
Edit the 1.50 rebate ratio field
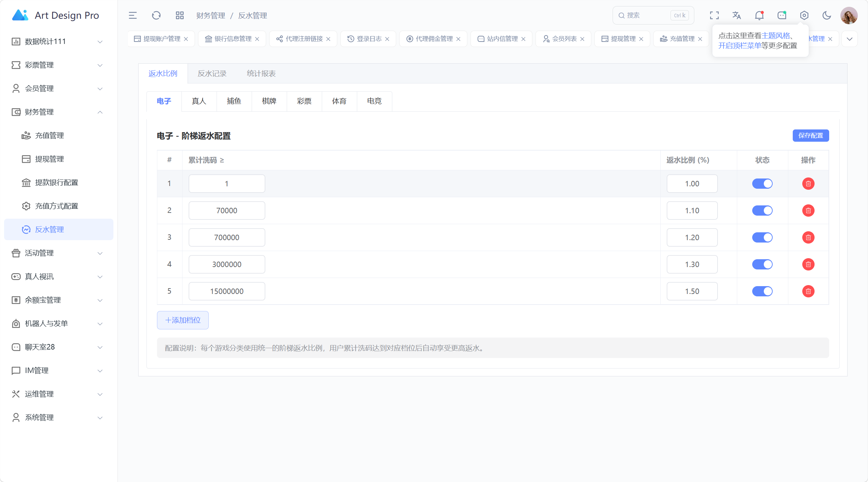click(x=692, y=291)
